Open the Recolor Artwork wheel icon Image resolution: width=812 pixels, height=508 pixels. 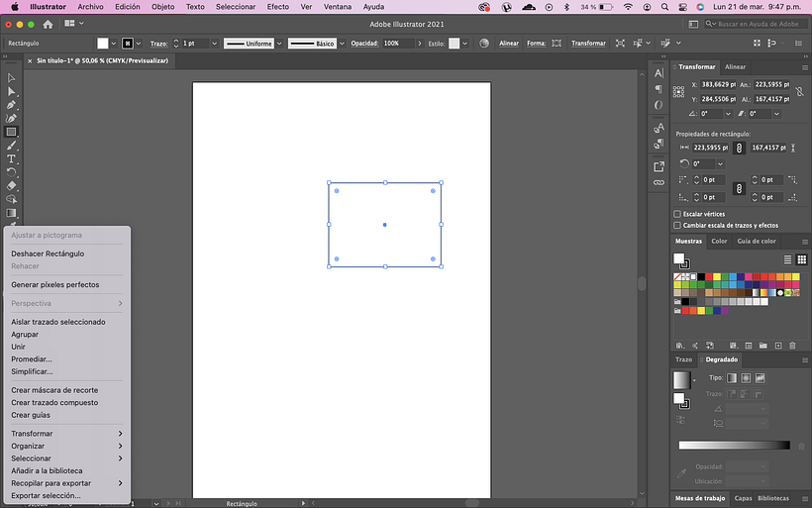click(x=484, y=44)
